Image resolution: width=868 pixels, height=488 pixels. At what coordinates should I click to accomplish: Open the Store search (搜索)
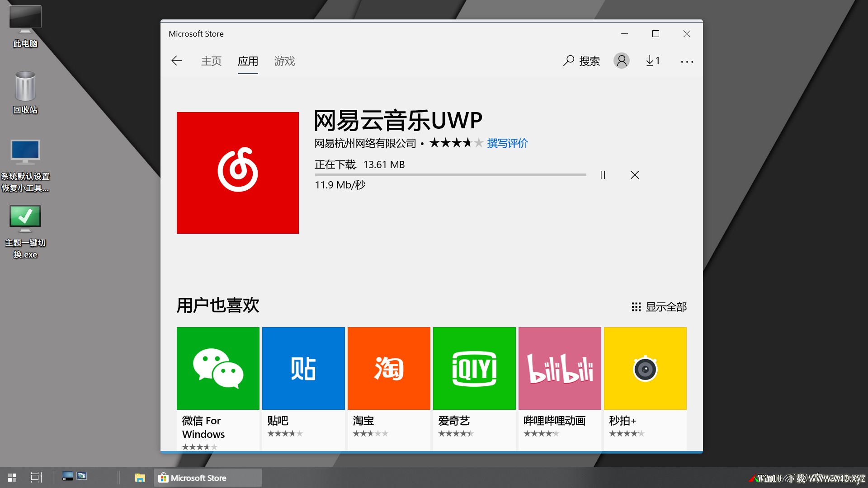[582, 61]
